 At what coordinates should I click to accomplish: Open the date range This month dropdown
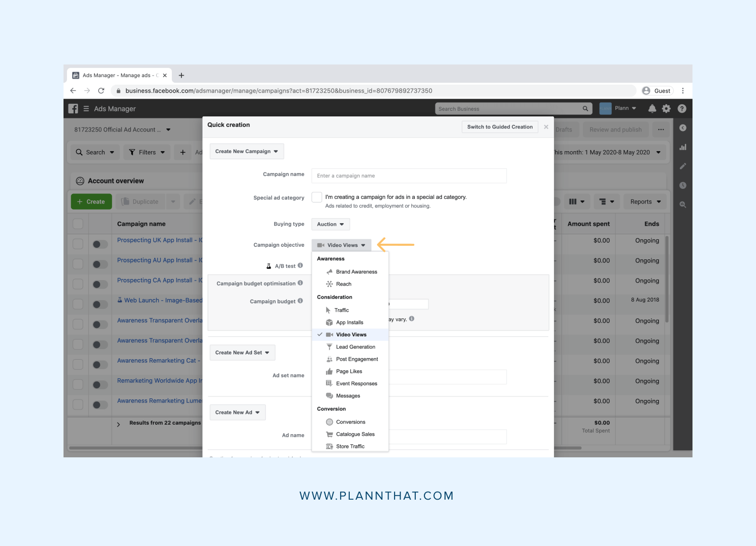[607, 152]
